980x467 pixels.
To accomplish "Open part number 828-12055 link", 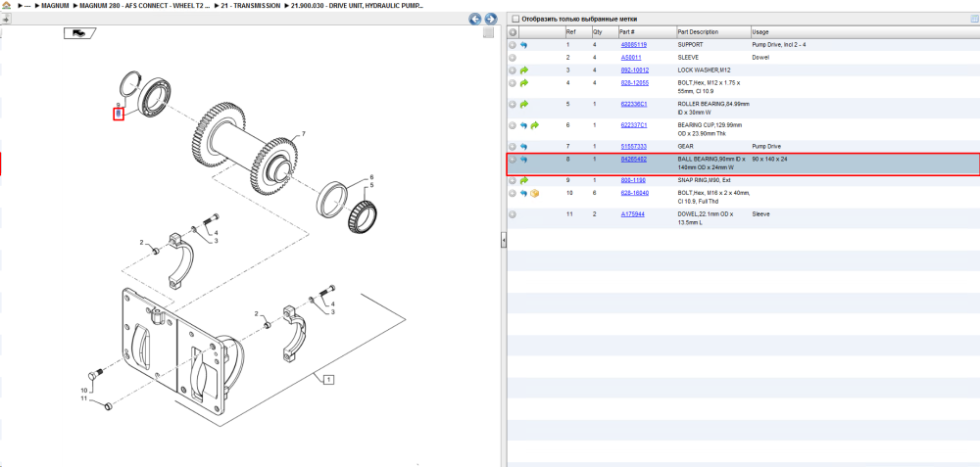I will (634, 83).
